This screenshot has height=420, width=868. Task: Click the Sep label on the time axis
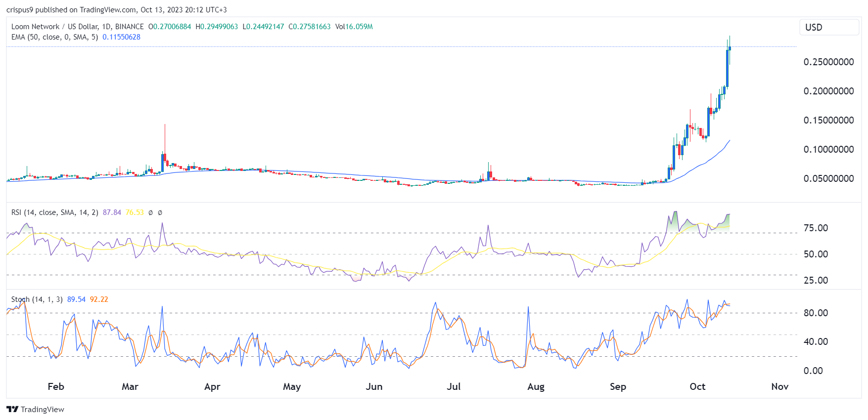click(618, 386)
